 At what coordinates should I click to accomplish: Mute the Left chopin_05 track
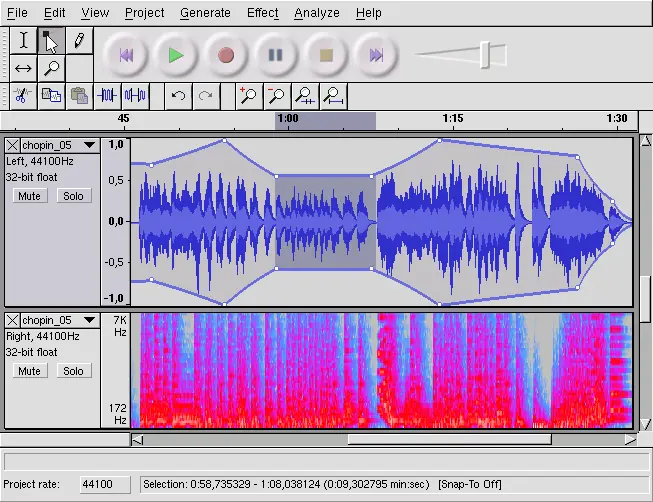point(30,196)
